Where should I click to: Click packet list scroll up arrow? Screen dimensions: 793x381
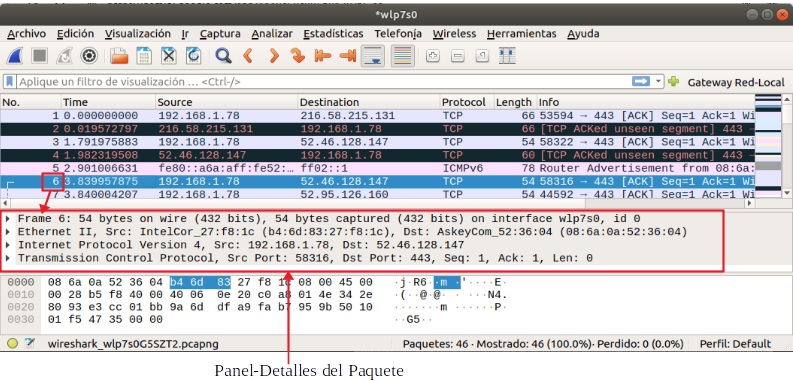tap(786, 99)
